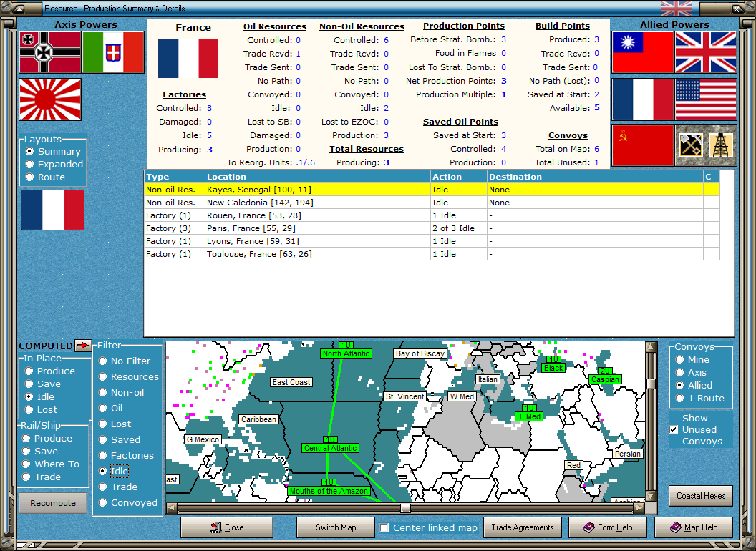Choose In Place Produce option
The height and width of the screenshot is (551, 756).
pos(50,371)
